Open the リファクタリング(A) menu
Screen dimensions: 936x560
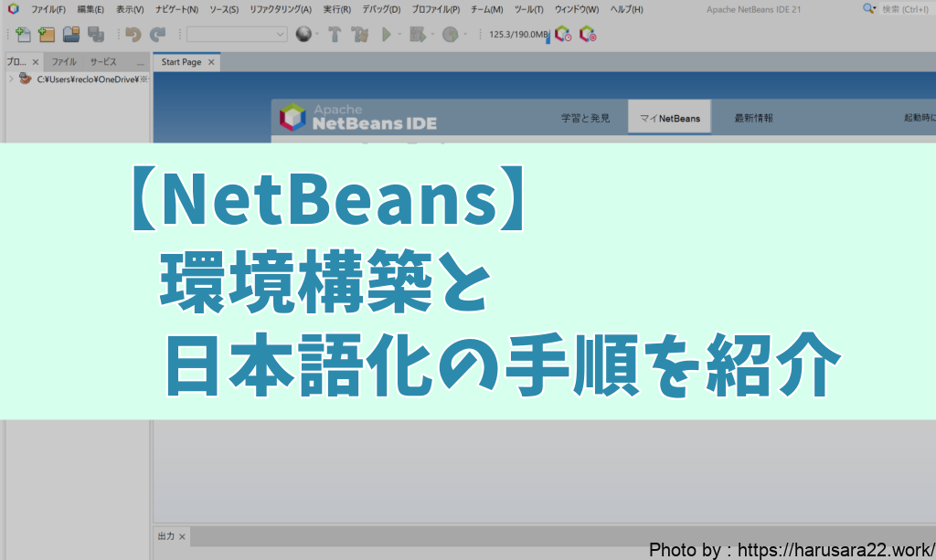pos(280,9)
